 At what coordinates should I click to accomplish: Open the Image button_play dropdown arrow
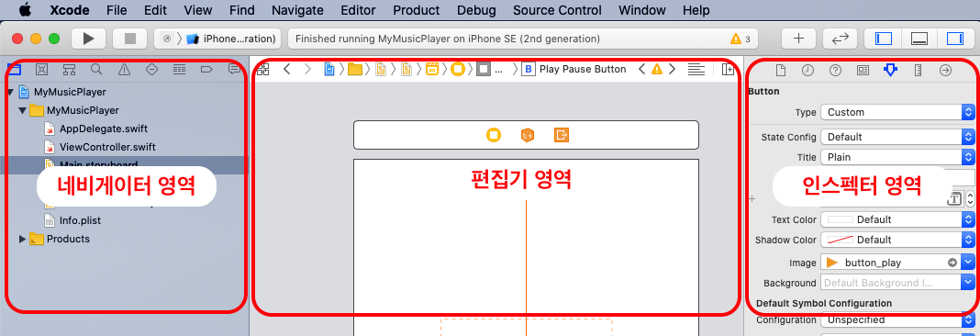(x=968, y=263)
